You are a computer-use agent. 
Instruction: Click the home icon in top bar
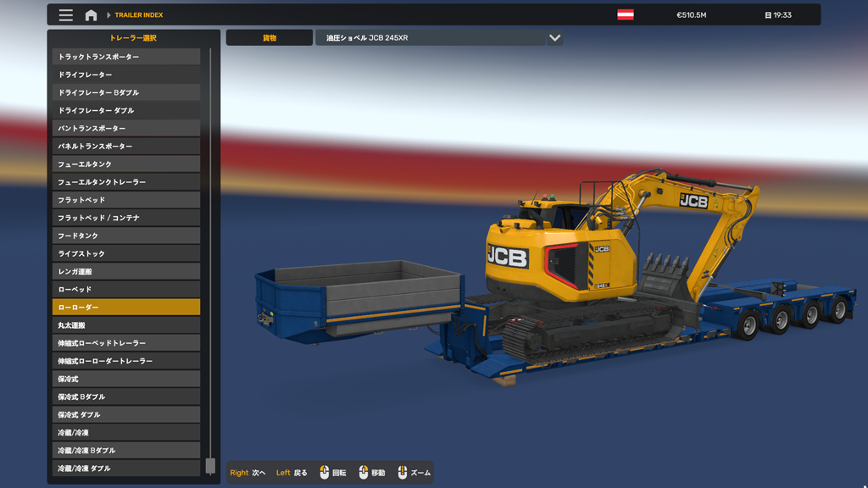pyautogui.click(x=91, y=15)
